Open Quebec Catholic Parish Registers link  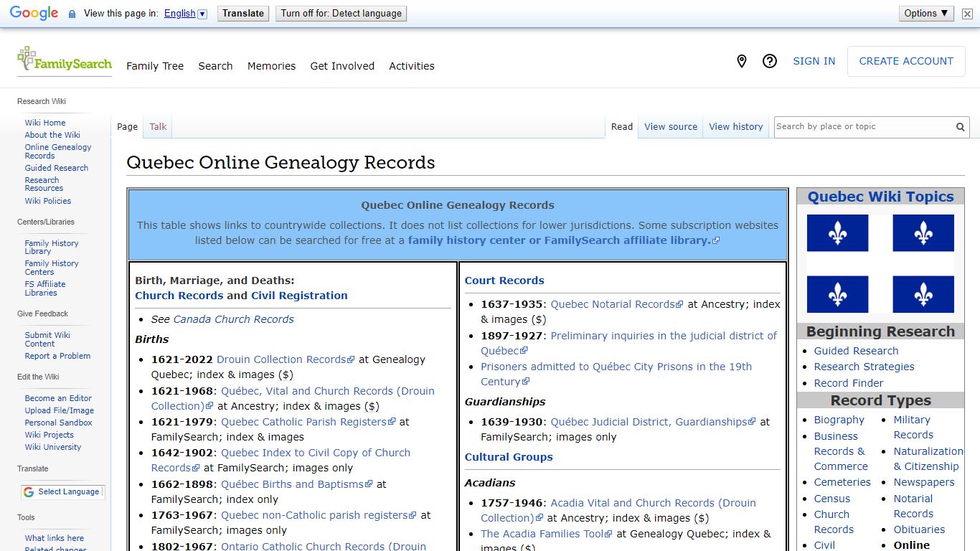308,422
